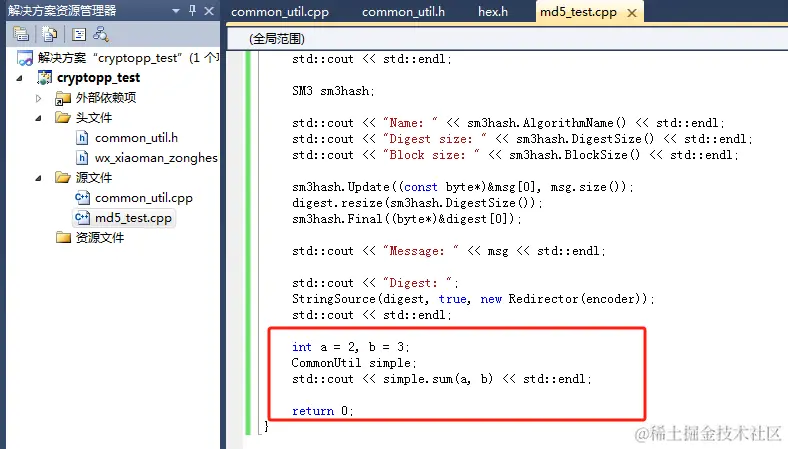Click the 源文件 folder icon

[x=62, y=177]
